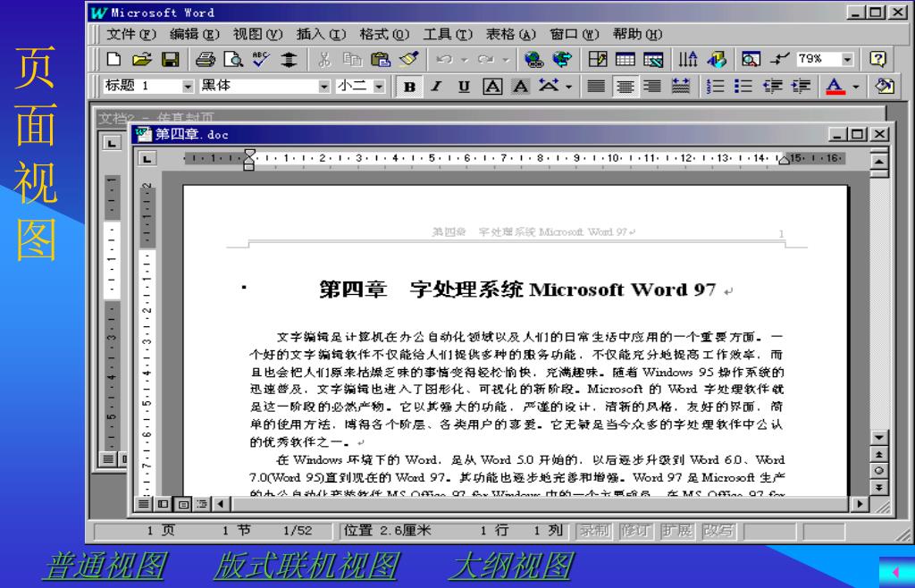Print the document with printer icon
Image resolution: width=915 pixels, height=588 pixels.
[x=206, y=59]
